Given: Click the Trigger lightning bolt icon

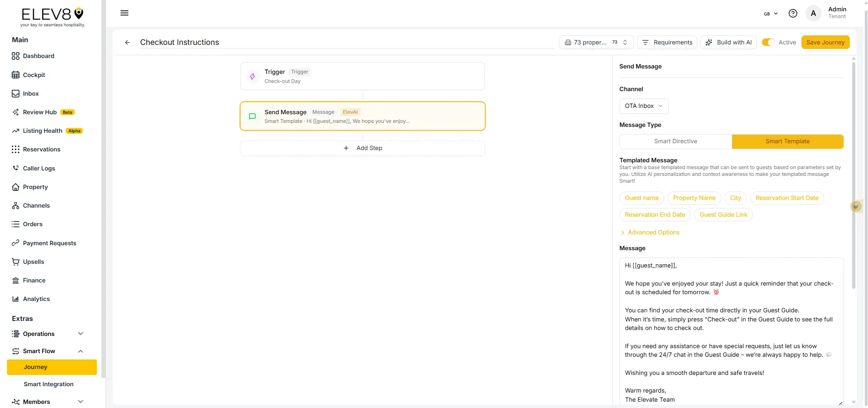Looking at the screenshot, I should (253, 76).
